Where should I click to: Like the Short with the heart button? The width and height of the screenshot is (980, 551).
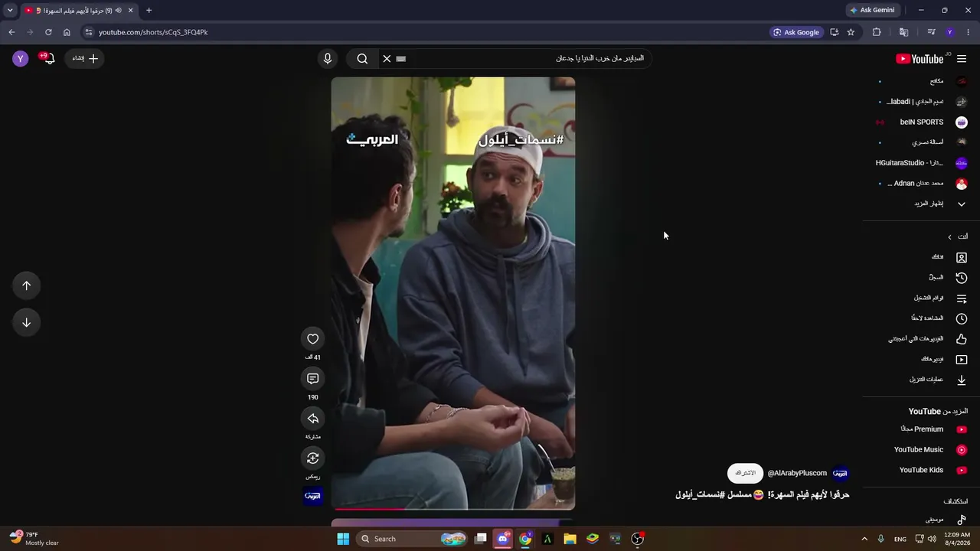pyautogui.click(x=312, y=339)
